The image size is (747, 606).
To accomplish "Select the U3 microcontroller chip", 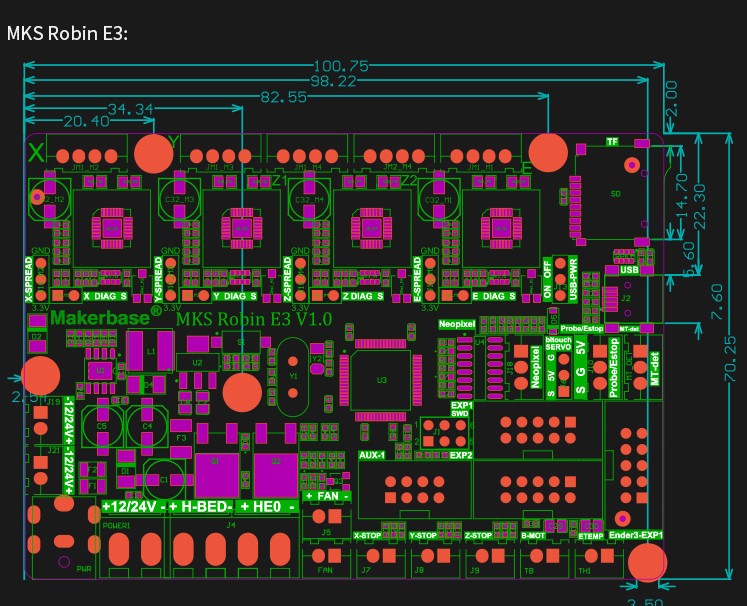I will coord(381,380).
